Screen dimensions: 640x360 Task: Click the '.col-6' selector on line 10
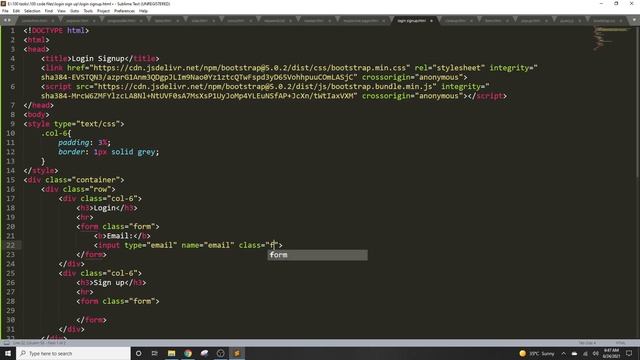point(54,133)
